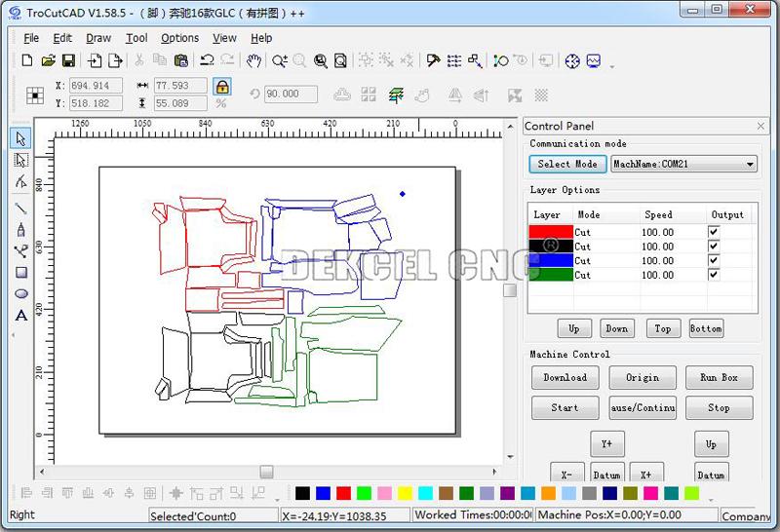Image resolution: width=780 pixels, height=532 pixels.
Task: Click the Zoom in magnifier icon
Action: pyautogui.click(x=280, y=60)
